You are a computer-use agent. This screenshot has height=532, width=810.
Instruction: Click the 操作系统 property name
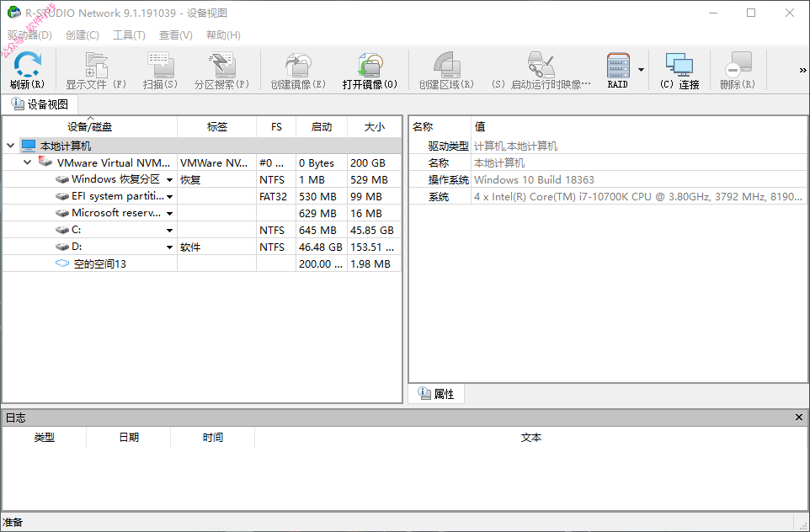click(x=449, y=180)
